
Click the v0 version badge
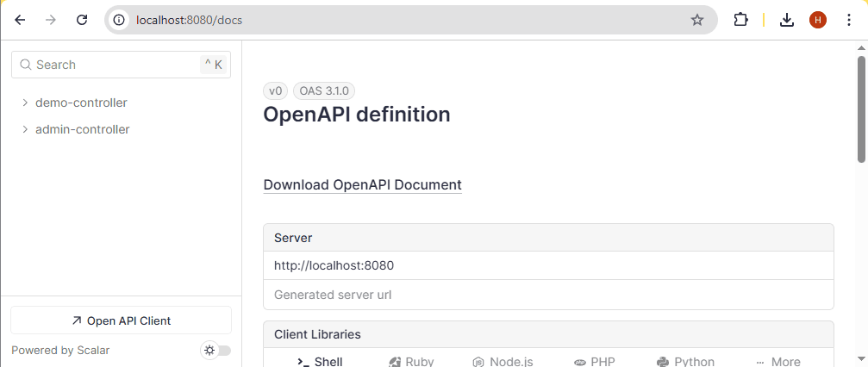pos(276,90)
